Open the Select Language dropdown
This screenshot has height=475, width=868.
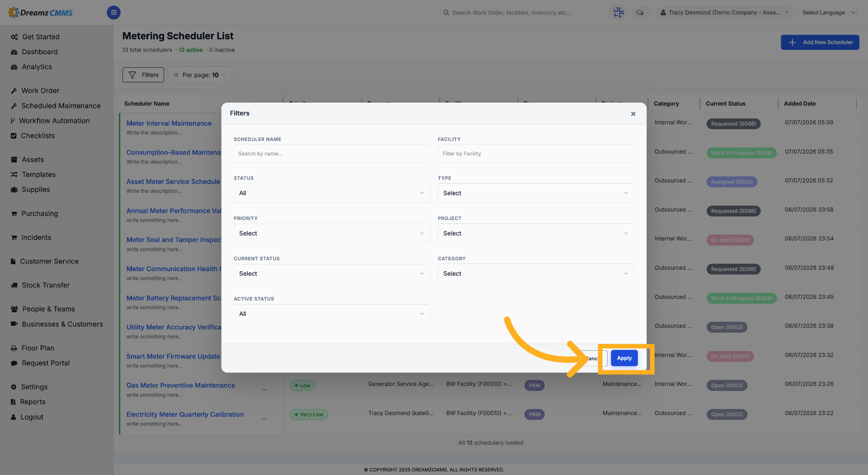tap(826, 13)
